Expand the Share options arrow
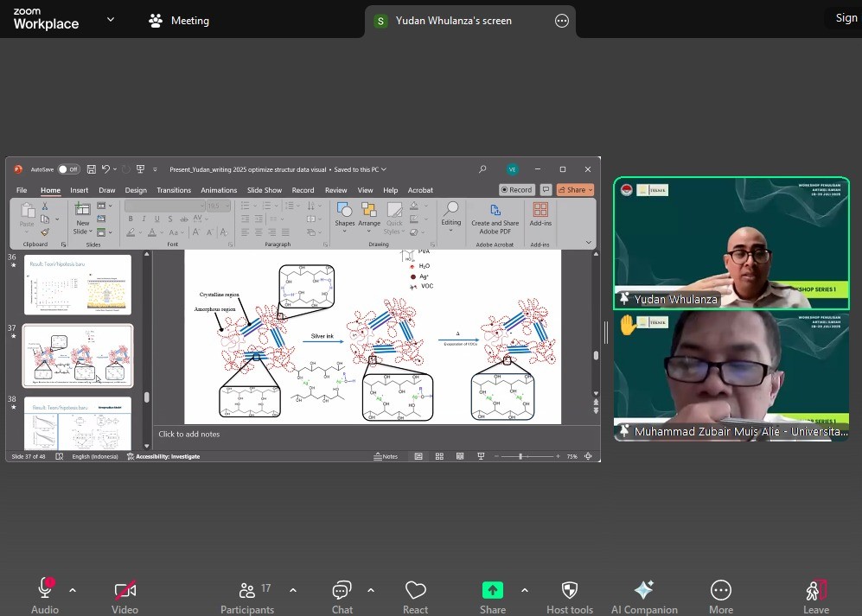The image size is (862, 616). [x=525, y=590]
